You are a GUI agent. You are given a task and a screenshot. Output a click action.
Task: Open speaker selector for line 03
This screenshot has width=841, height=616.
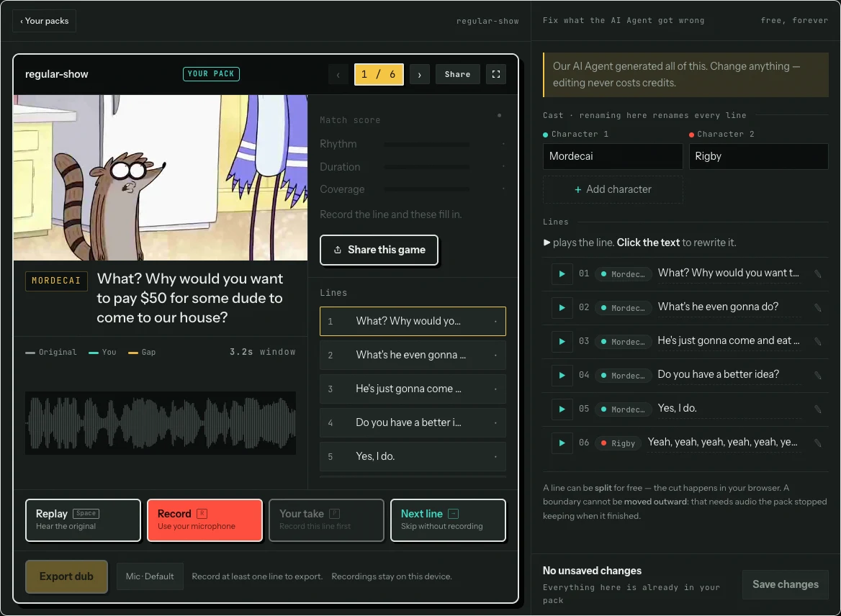tap(624, 342)
